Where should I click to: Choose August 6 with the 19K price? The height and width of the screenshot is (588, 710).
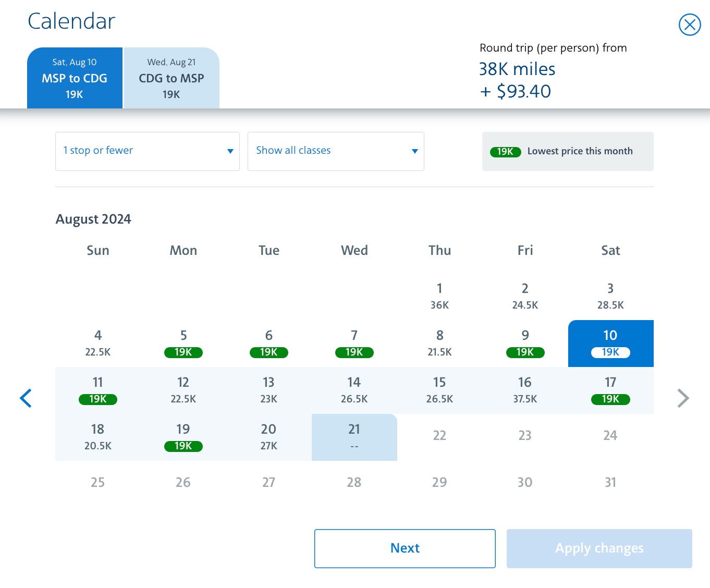(x=268, y=343)
